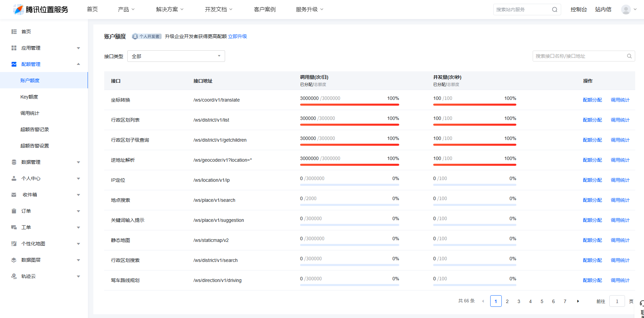Click the 首页 sidebar home icon
This screenshot has width=644, height=318.
coord(14,32)
